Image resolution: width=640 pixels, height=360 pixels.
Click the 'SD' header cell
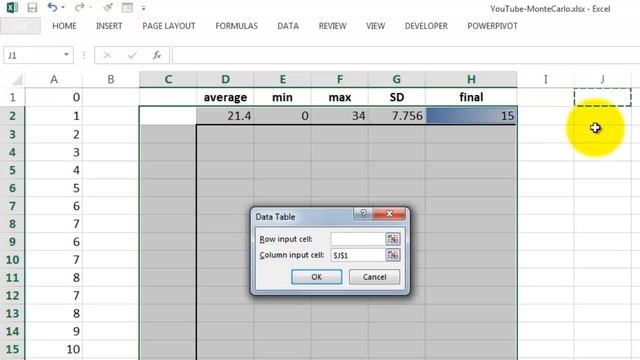(397, 97)
